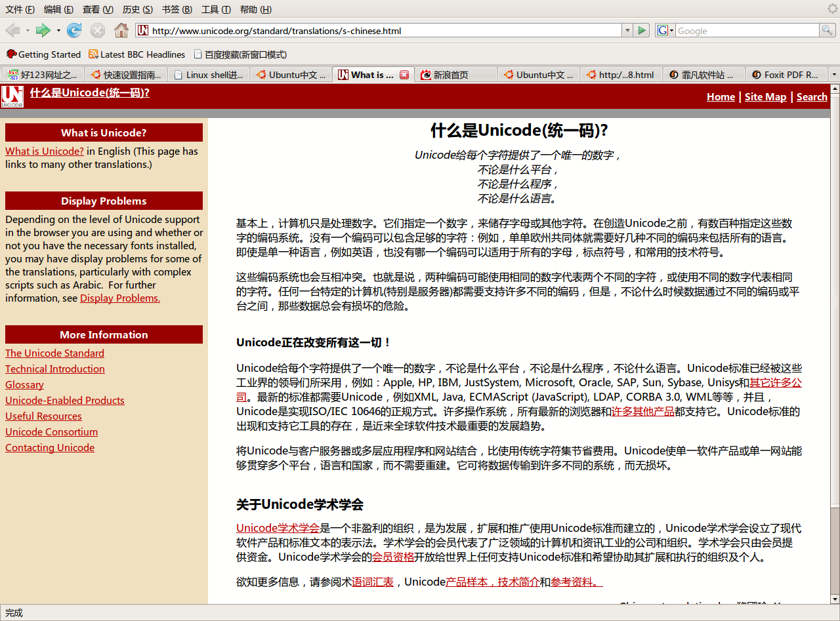Open the 编辑 menu
The width and height of the screenshot is (840, 621).
pos(58,9)
